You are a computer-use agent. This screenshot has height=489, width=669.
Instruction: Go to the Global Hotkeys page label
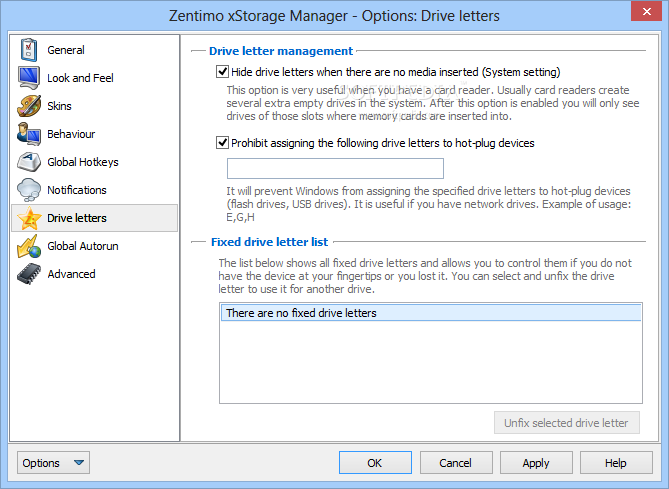tap(83, 162)
